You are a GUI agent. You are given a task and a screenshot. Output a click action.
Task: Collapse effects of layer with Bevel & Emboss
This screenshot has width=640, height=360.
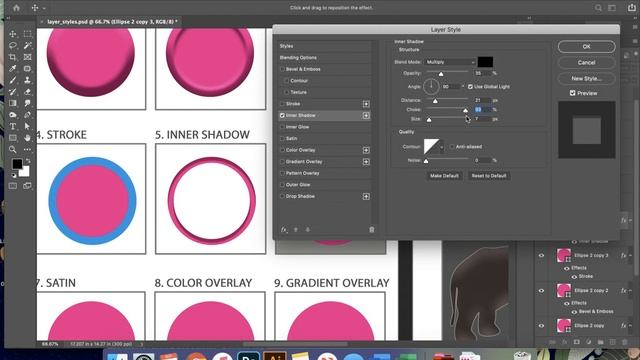click(630, 291)
